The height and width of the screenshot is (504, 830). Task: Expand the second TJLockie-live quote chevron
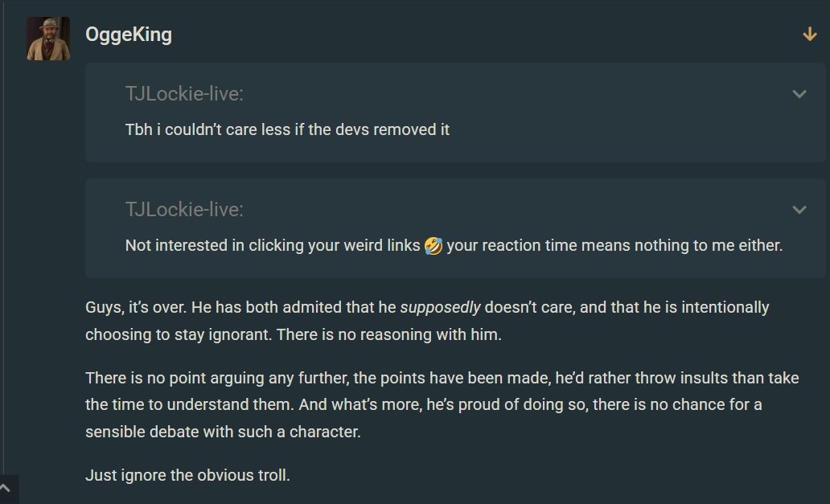pos(799,210)
